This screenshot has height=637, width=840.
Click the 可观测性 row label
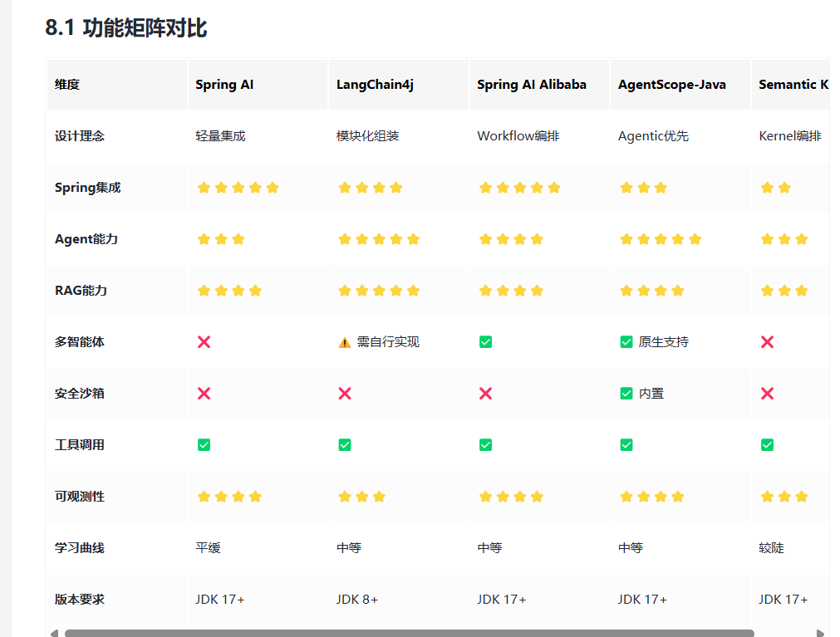tap(79, 496)
